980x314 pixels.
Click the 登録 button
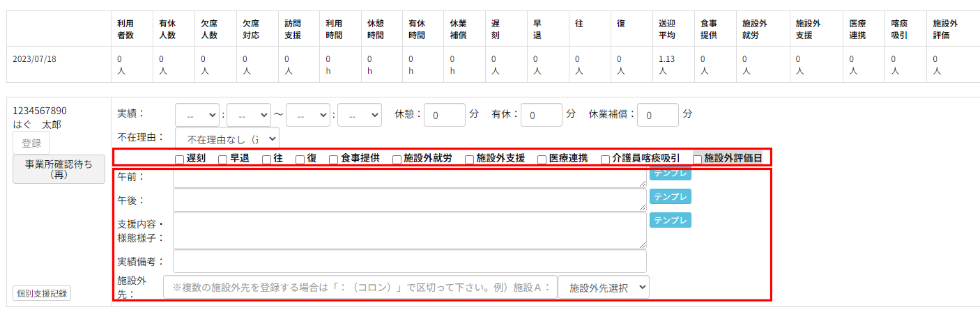click(31, 143)
